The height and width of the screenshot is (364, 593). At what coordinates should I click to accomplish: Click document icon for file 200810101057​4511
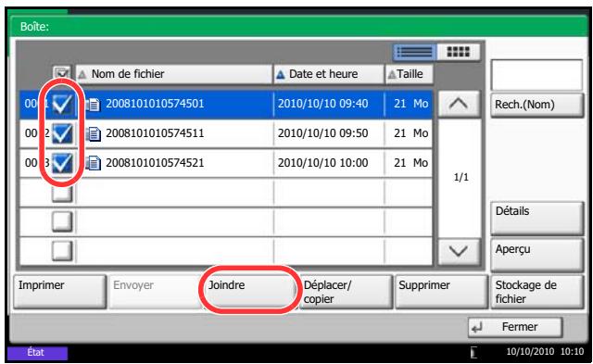pyautogui.click(x=93, y=133)
